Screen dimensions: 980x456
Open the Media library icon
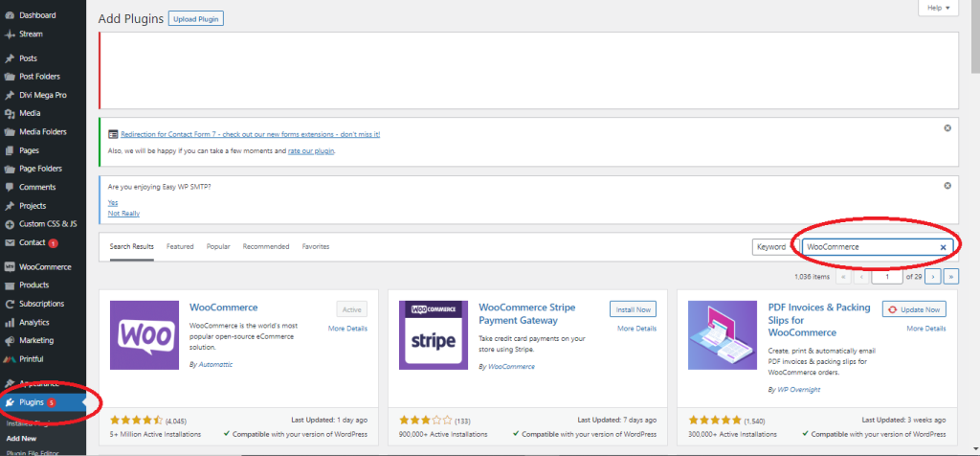point(10,114)
